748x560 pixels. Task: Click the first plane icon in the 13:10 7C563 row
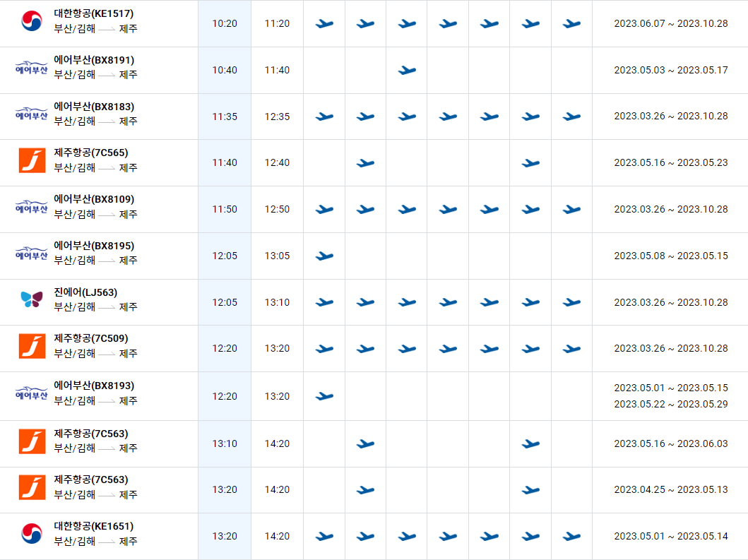(365, 444)
